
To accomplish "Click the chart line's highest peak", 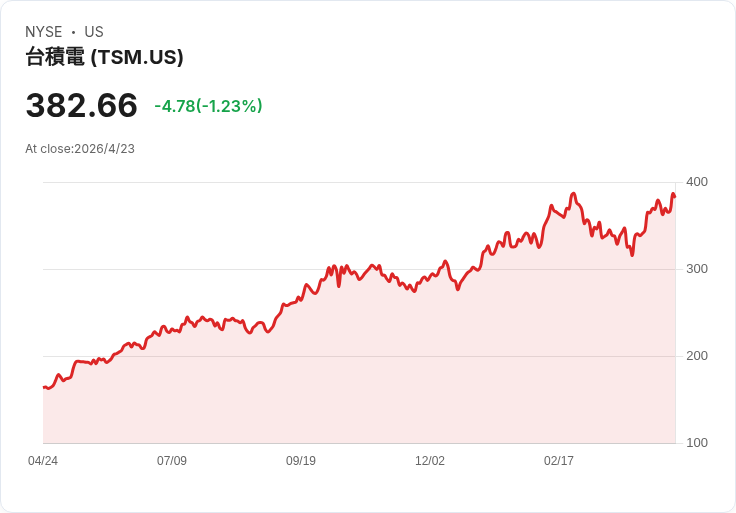I will point(573,194).
